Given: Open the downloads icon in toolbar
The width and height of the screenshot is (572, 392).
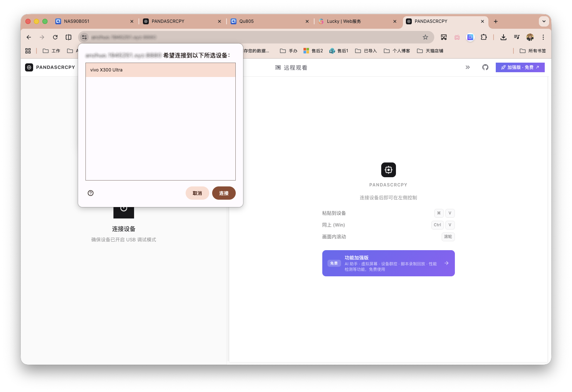Looking at the screenshot, I should [503, 37].
